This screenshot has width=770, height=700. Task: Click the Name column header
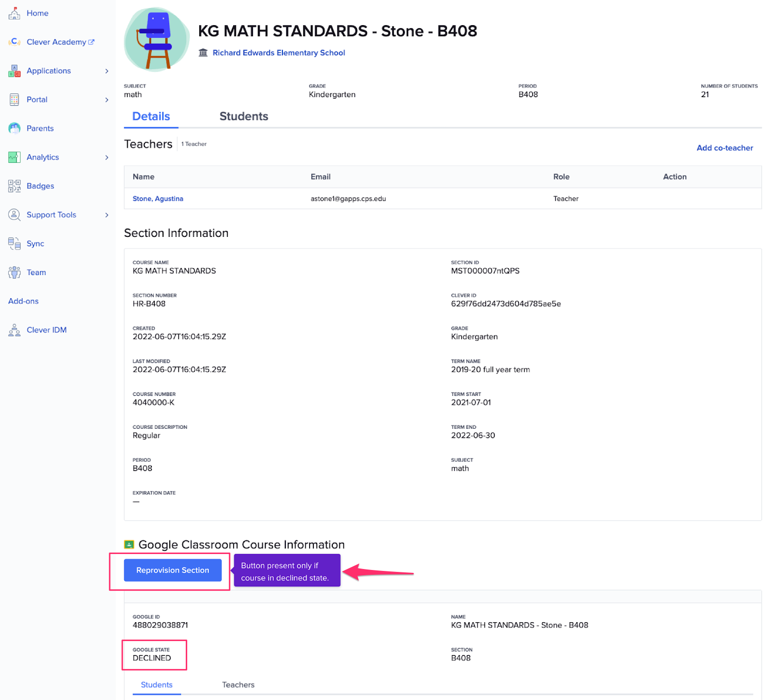point(144,177)
